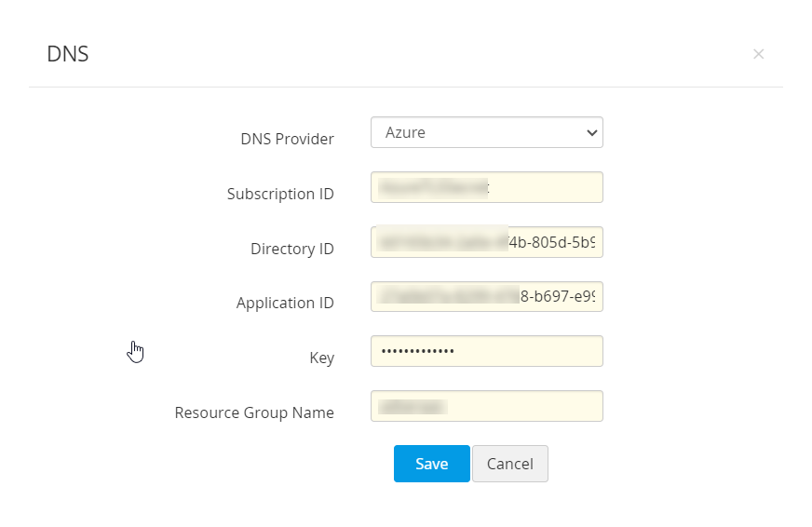Click the chevron arrow on the Azure selector
Viewport: 812px width, 527px height.
591,133
